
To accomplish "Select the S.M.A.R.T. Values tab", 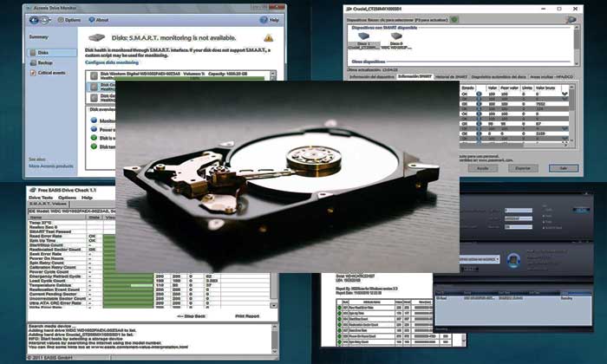I will (48, 204).
